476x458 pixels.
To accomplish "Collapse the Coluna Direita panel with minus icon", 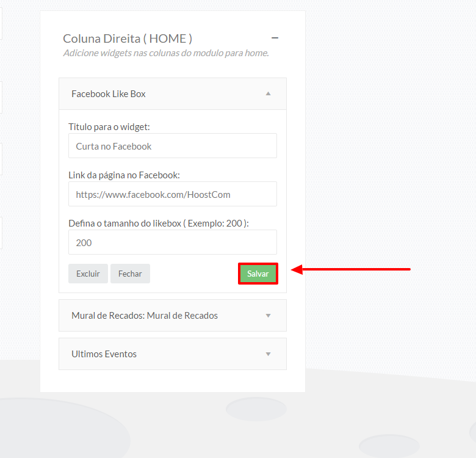I will click(275, 38).
